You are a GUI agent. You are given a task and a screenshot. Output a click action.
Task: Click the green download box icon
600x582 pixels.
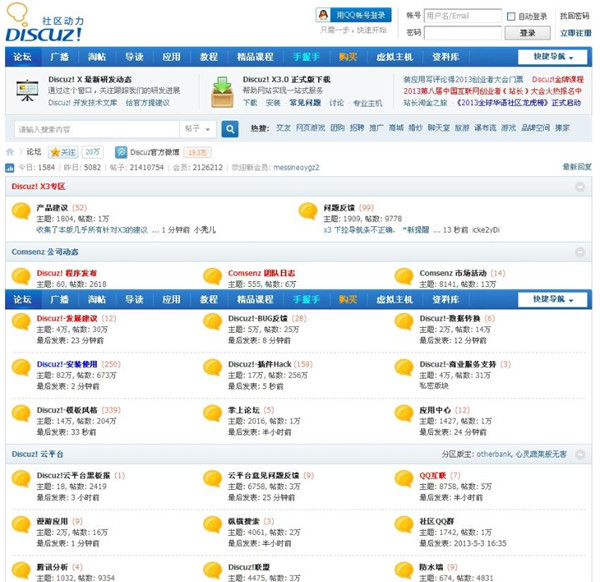[x=222, y=92]
